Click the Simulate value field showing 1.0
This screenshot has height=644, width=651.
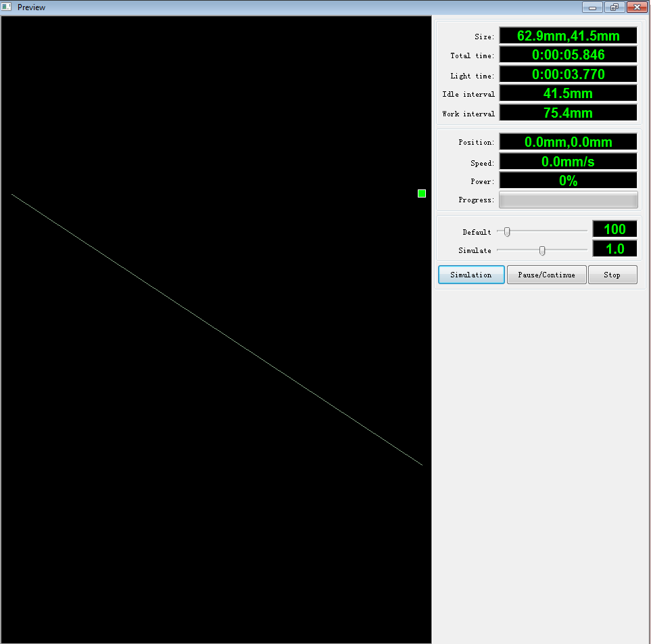tap(614, 249)
